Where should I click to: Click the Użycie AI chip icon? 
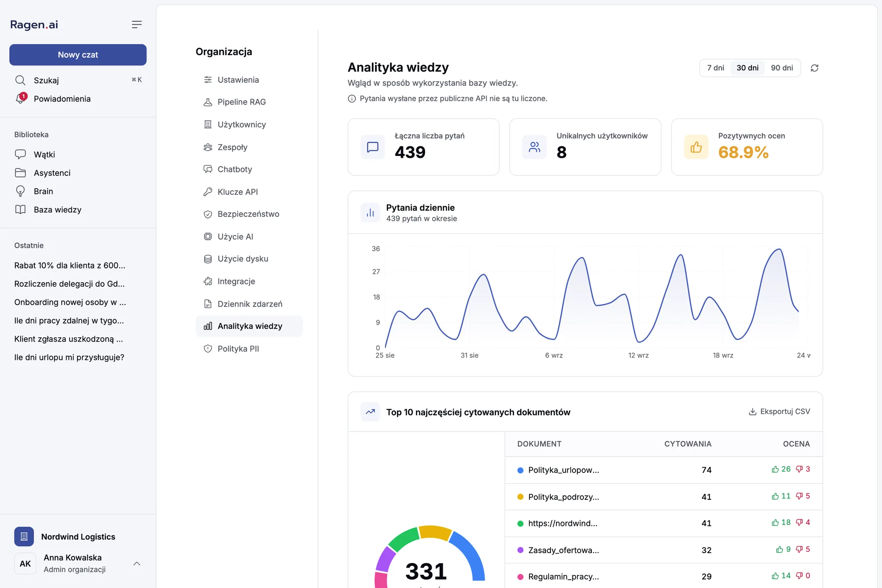[208, 236]
